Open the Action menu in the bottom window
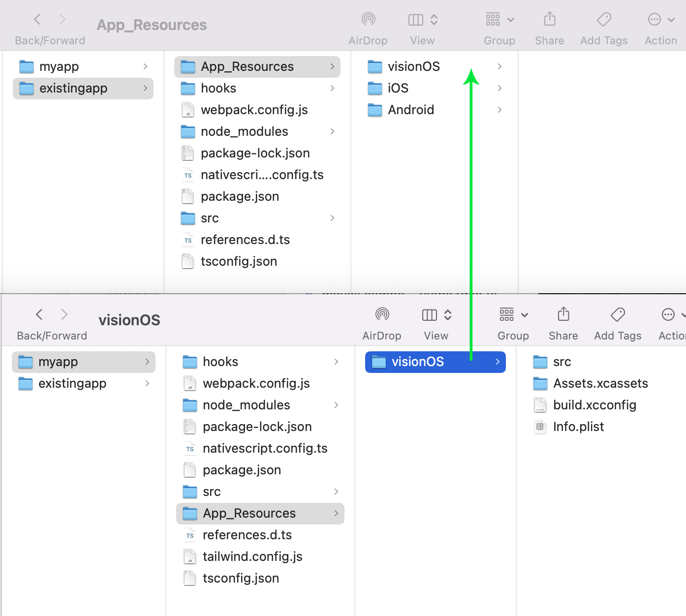Viewport: 686px width, 616px height. click(x=668, y=315)
